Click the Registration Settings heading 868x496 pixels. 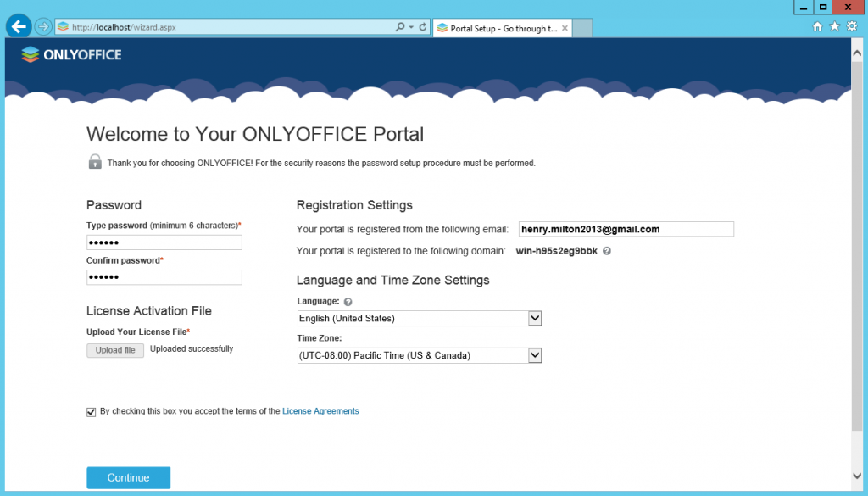(354, 205)
